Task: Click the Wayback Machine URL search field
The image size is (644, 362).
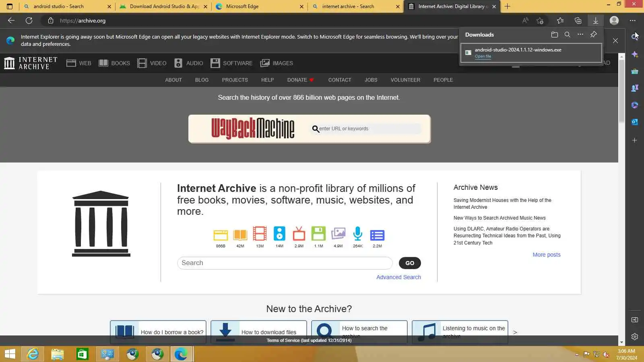Action: [366, 129]
